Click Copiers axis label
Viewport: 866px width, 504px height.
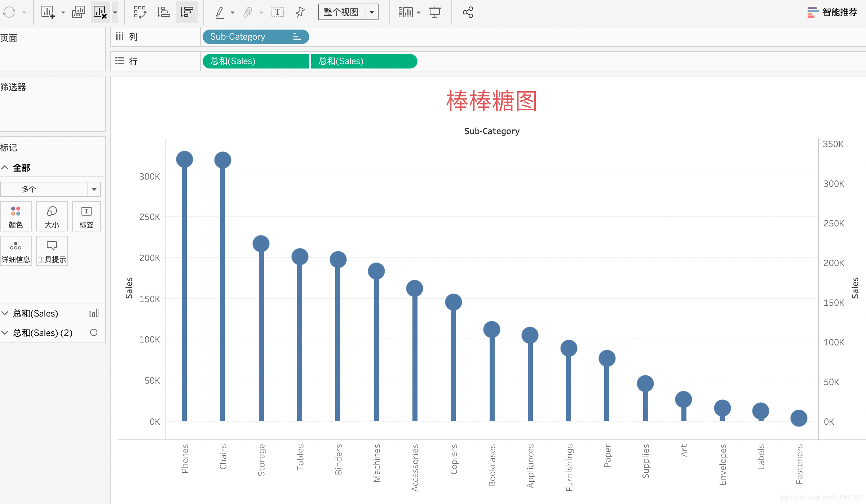454,459
